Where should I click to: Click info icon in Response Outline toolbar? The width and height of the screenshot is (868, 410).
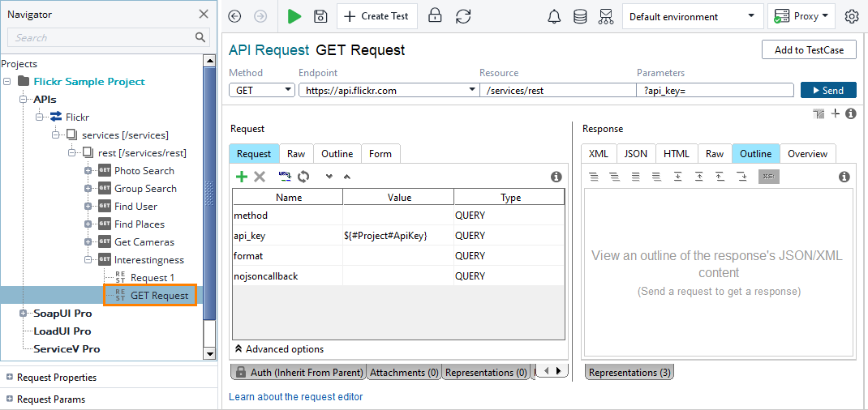(x=844, y=177)
